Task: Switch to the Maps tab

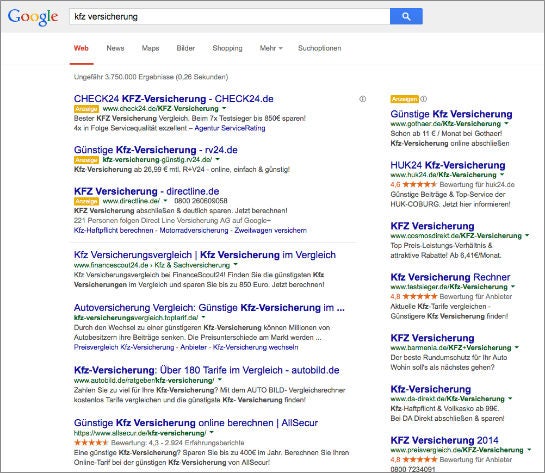Action: [x=151, y=48]
